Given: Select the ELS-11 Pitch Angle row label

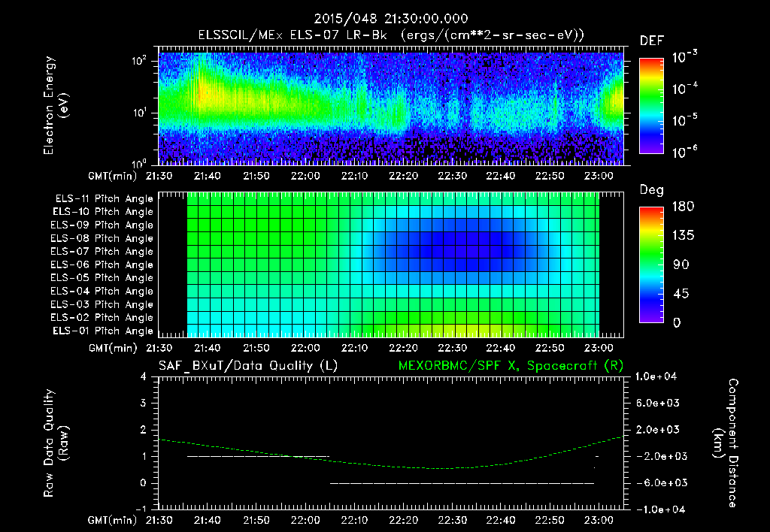Looking at the screenshot, I should click(104, 199).
